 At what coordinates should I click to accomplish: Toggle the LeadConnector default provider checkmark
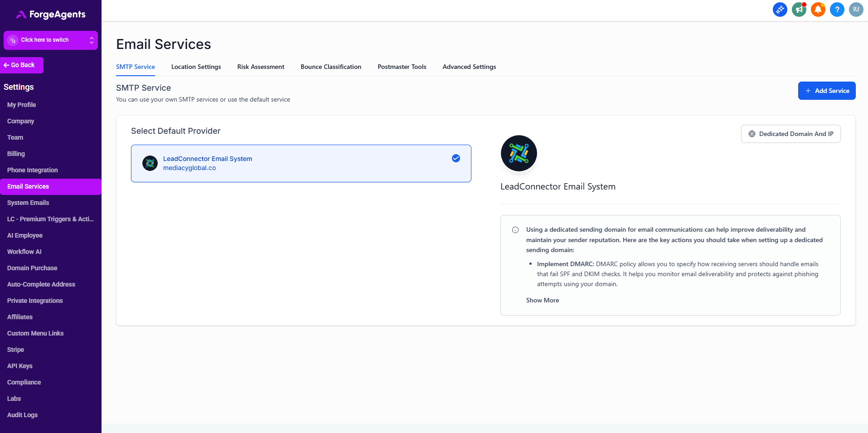[x=456, y=158]
